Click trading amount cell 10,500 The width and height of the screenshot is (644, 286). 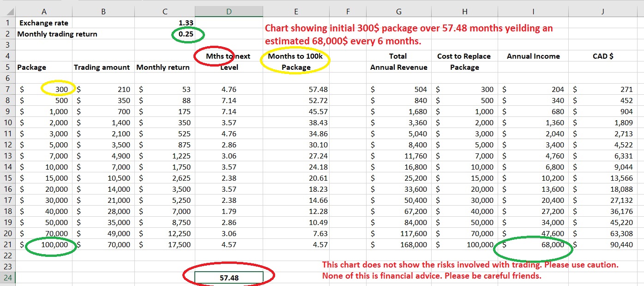click(103, 178)
